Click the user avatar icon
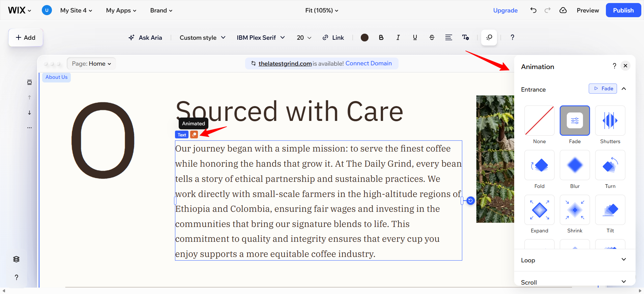The image size is (644, 294). coord(47,10)
